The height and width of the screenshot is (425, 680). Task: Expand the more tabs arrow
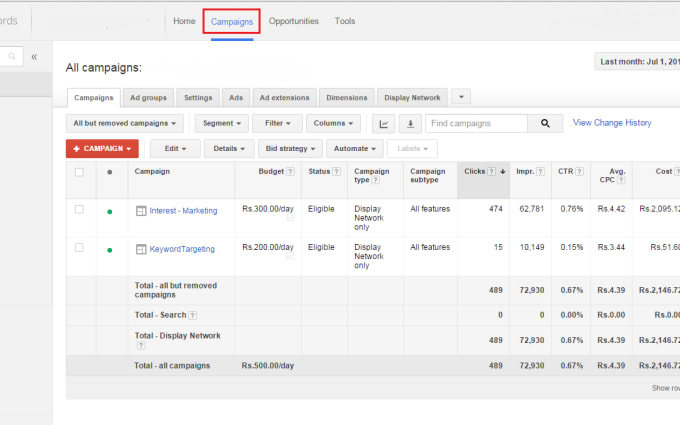pos(461,97)
